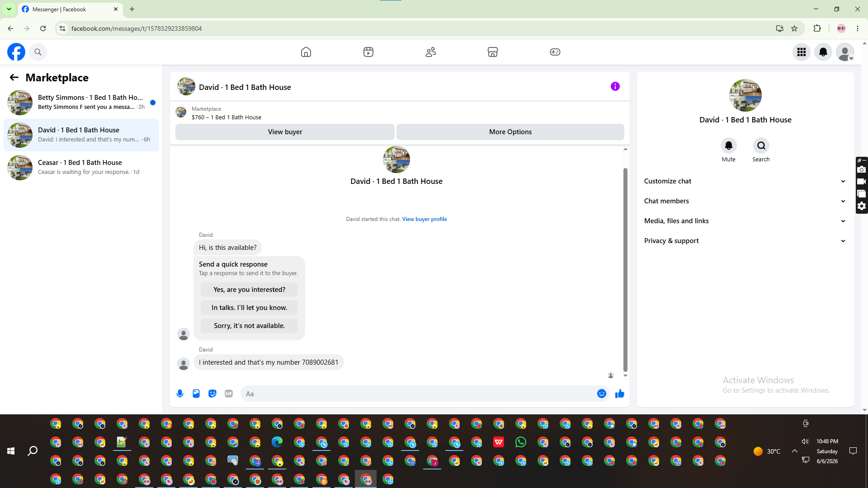The image size is (868, 488).
Task: Open the emoji picker in message box
Action: pyautogui.click(x=602, y=394)
